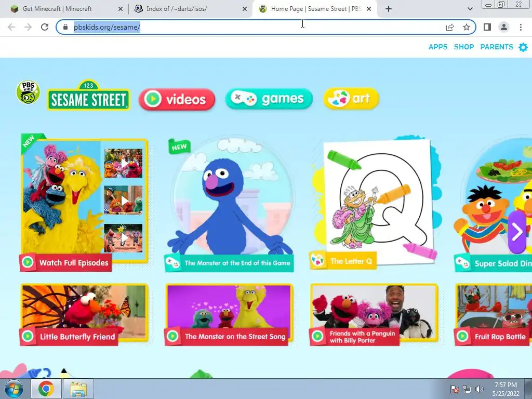532x399 pixels.
Task: Open The Monster at the End of this Game
Action: click(229, 204)
